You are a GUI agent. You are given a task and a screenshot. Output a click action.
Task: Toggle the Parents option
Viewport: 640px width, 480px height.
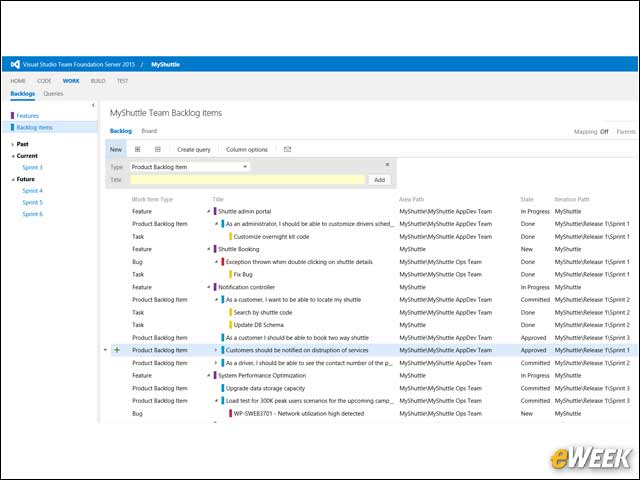click(x=626, y=131)
